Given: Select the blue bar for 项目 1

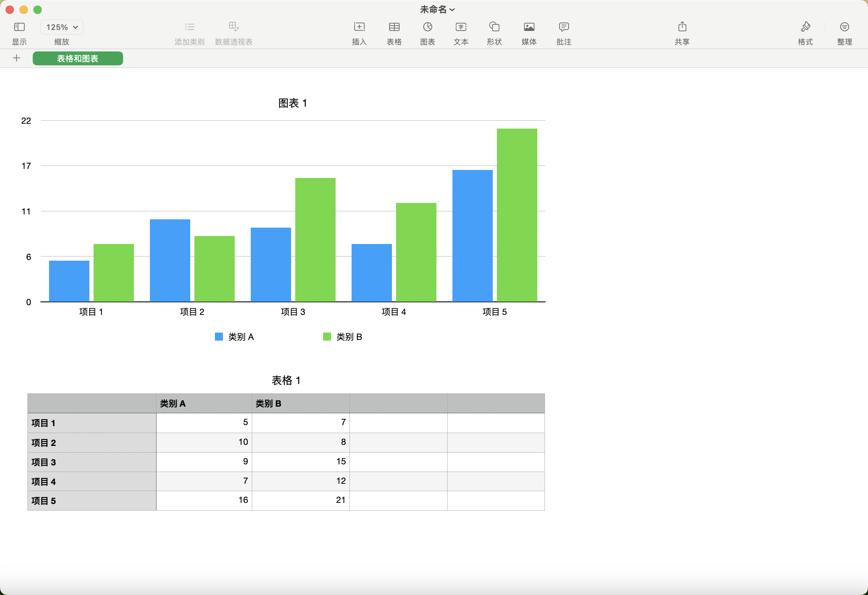Looking at the screenshot, I should (x=69, y=281).
